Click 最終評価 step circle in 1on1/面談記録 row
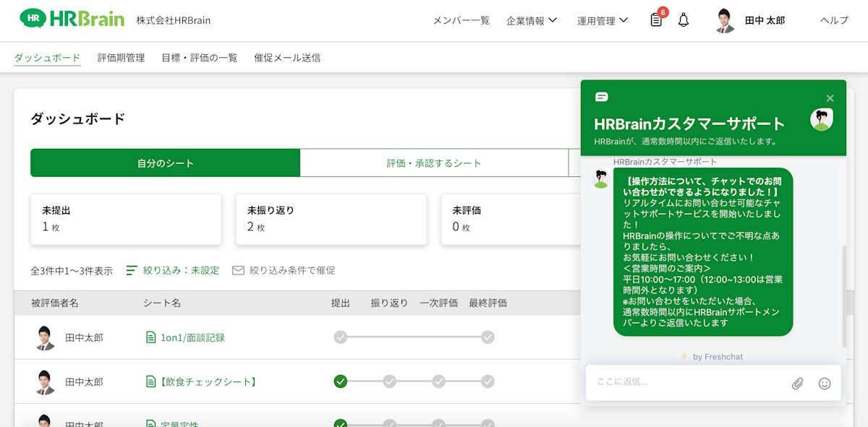 click(x=488, y=337)
